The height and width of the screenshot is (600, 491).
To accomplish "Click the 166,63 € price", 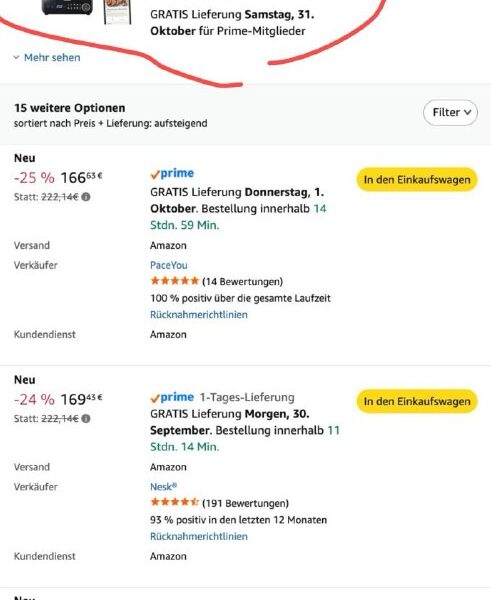I will pyautogui.click(x=81, y=178).
